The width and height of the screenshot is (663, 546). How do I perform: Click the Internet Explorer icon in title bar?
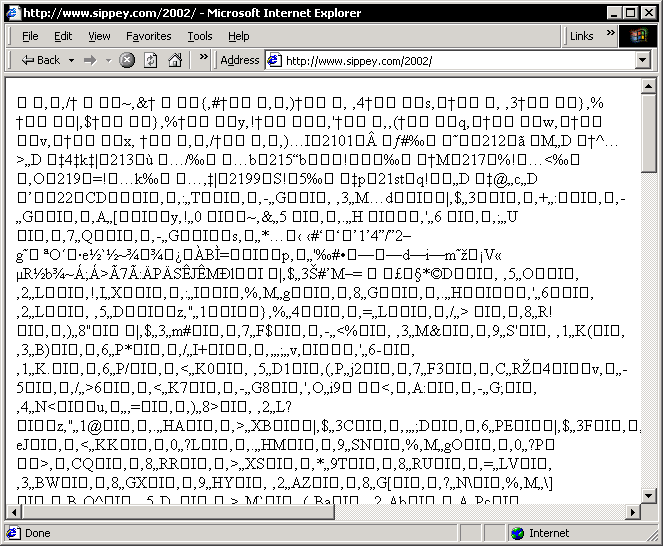11,12
